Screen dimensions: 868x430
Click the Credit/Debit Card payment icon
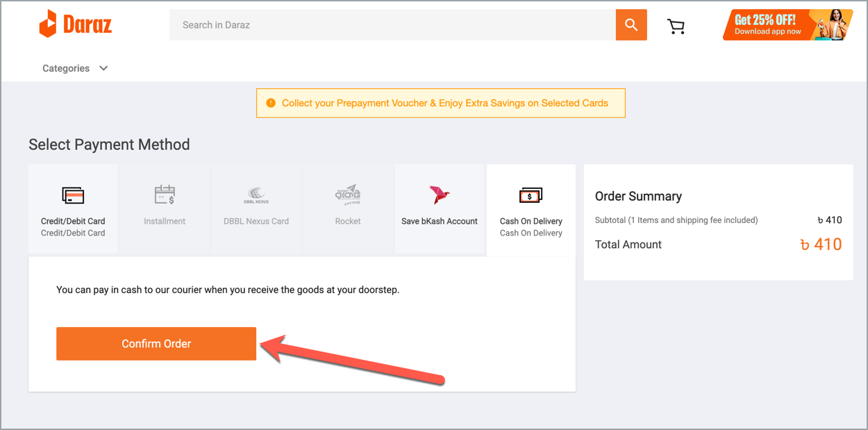(73, 195)
